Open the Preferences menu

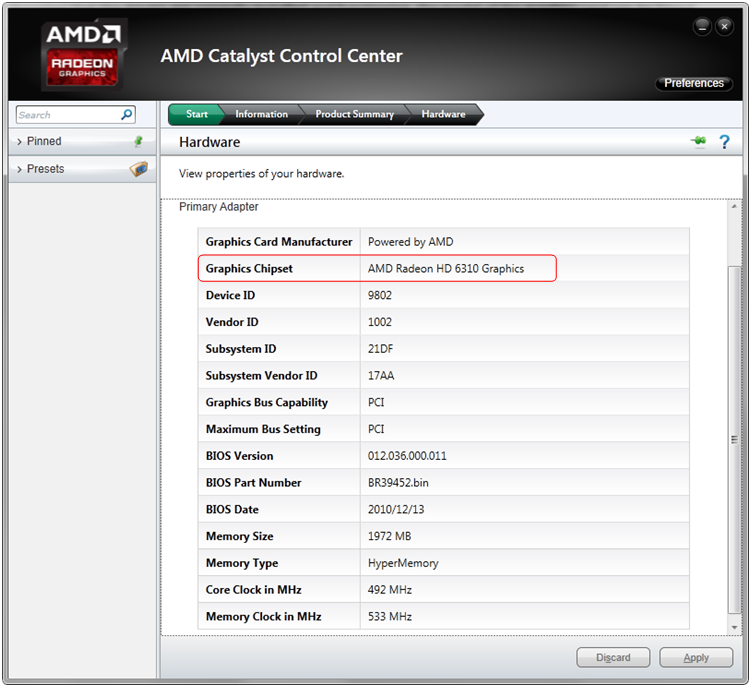pyautogui.click(x=694, y=83)
